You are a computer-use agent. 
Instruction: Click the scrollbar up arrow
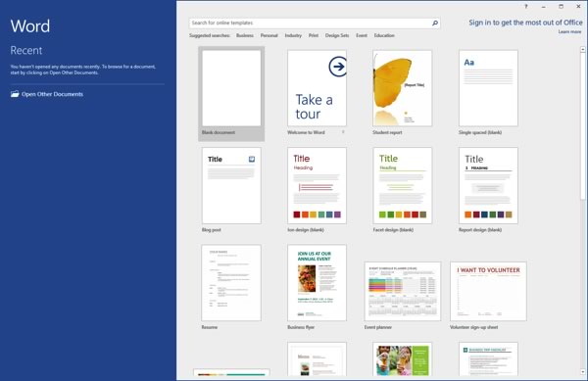(x=583, y=49)
